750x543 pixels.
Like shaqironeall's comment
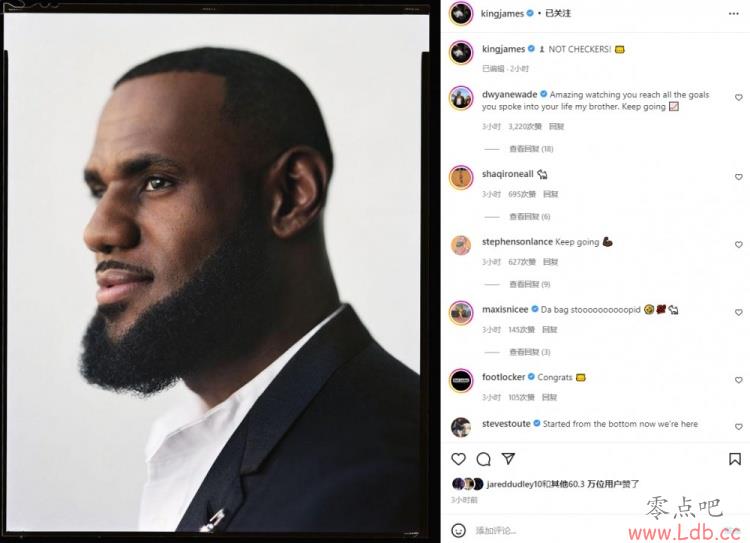tap(739, 177)
